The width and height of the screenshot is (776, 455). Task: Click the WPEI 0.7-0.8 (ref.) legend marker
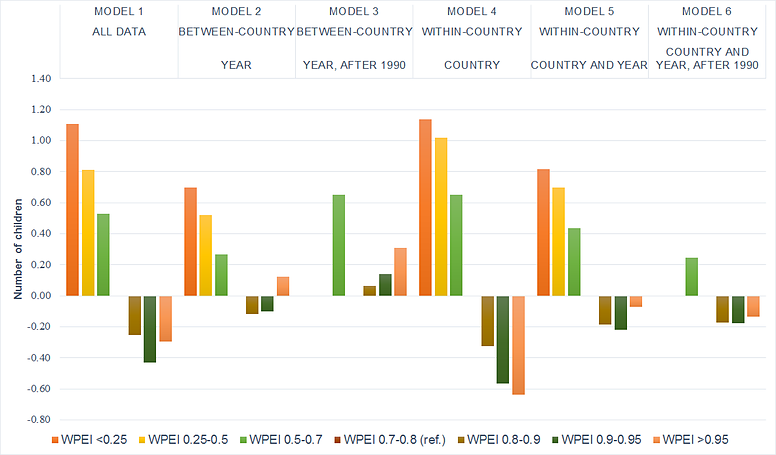pos(338,440)
